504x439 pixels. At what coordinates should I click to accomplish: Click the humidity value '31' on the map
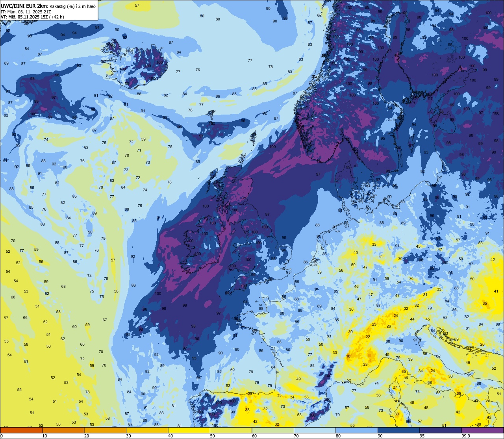[x=425, y=295]
